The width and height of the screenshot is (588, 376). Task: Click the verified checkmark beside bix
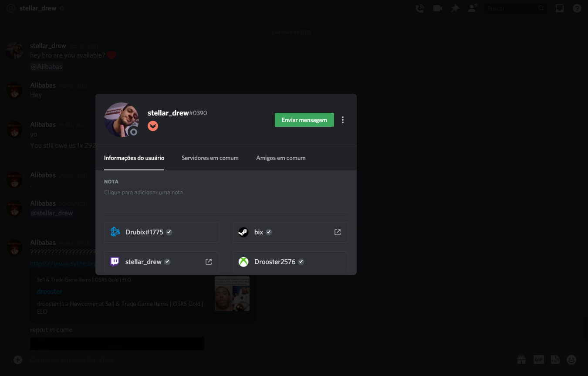269,232
